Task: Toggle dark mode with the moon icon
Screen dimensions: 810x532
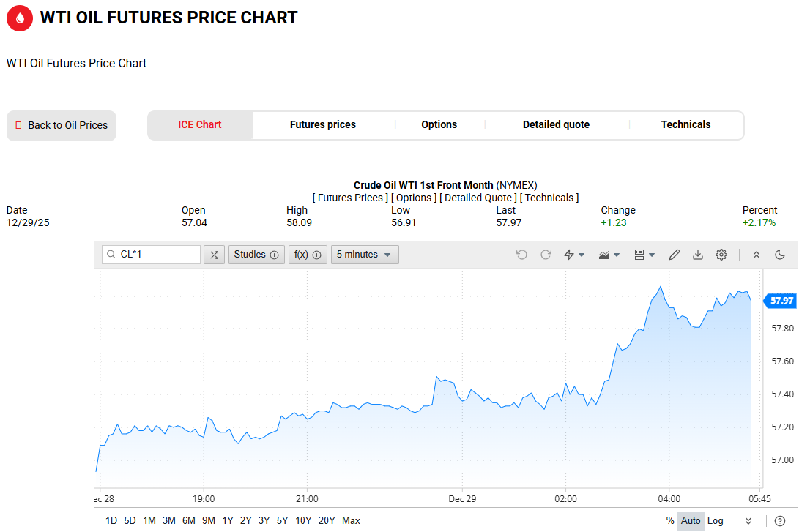Action: click(780, 255)
